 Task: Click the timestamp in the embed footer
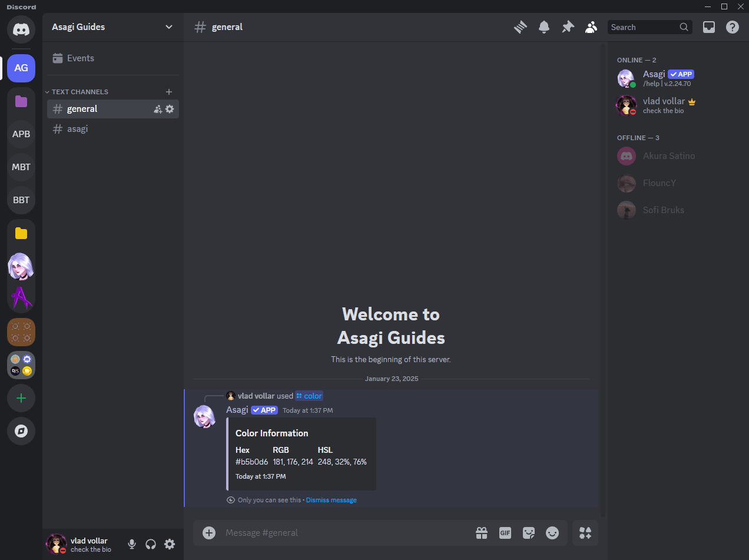click(261, 476)
